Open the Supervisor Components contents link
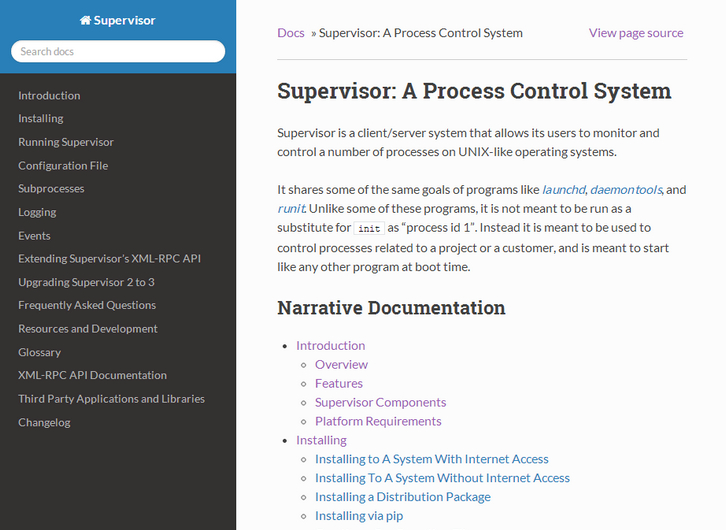Screen dimensions: 726x530 pyautogui.click(x=380, y=402)
